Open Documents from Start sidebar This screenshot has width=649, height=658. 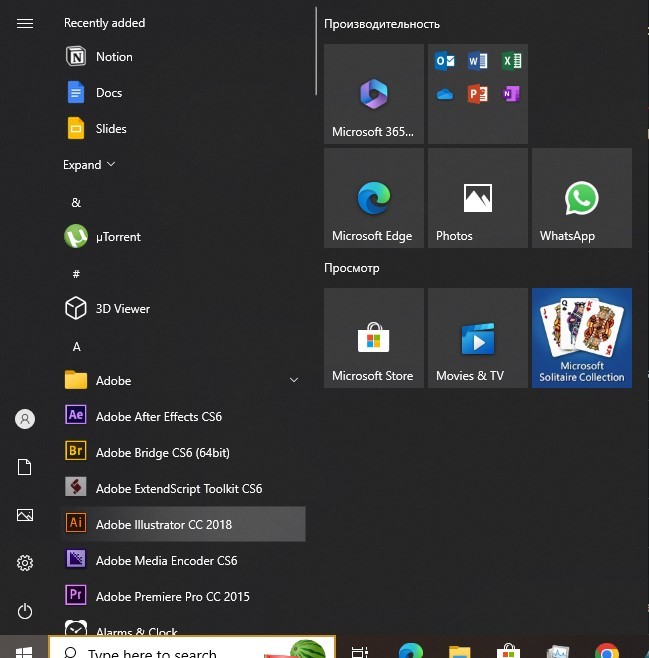[25, 467]
